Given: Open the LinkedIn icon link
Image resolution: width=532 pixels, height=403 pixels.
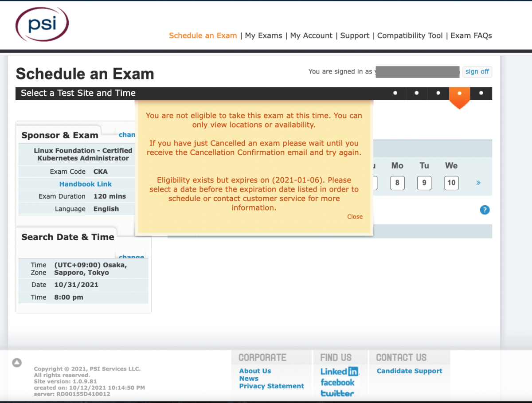Looking at the screenshot, I should (x=340, y=371).
